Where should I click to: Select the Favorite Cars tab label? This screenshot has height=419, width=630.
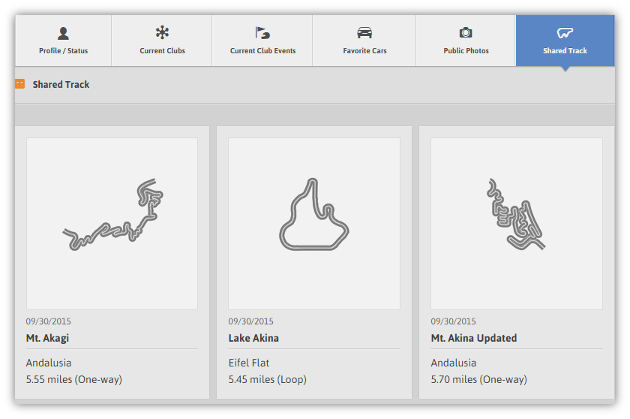pos(364,51)
